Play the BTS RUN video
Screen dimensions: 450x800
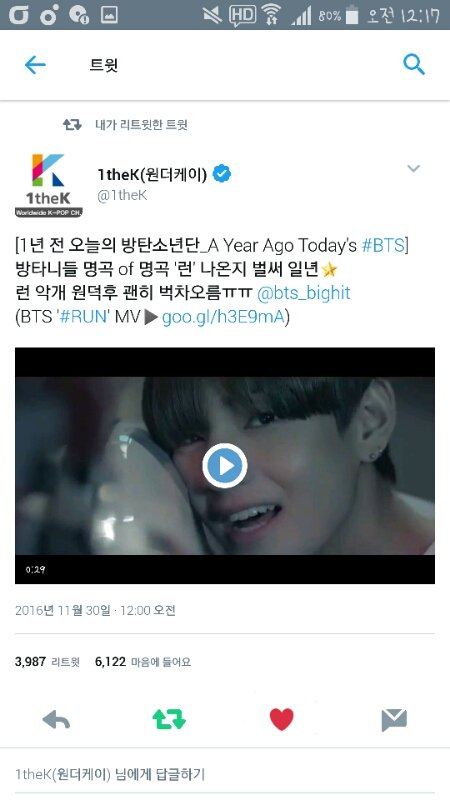pos(225,465)
